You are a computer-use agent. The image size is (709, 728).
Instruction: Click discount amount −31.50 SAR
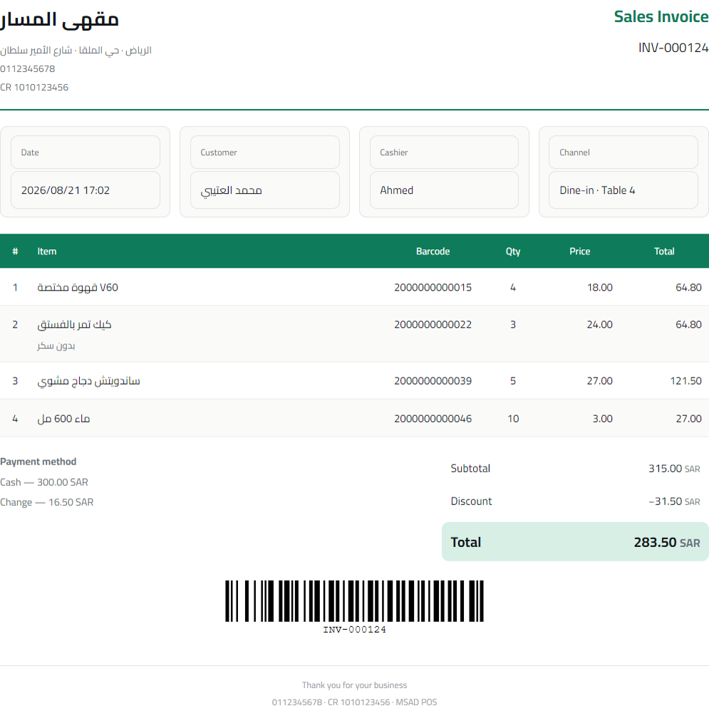(x=674, y=501)
